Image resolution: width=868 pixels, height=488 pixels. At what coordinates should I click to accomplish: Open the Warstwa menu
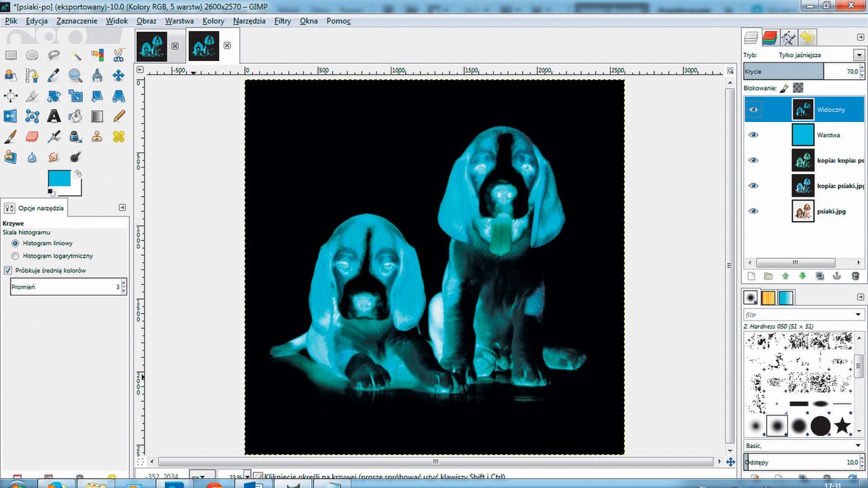tap(179, 21)
